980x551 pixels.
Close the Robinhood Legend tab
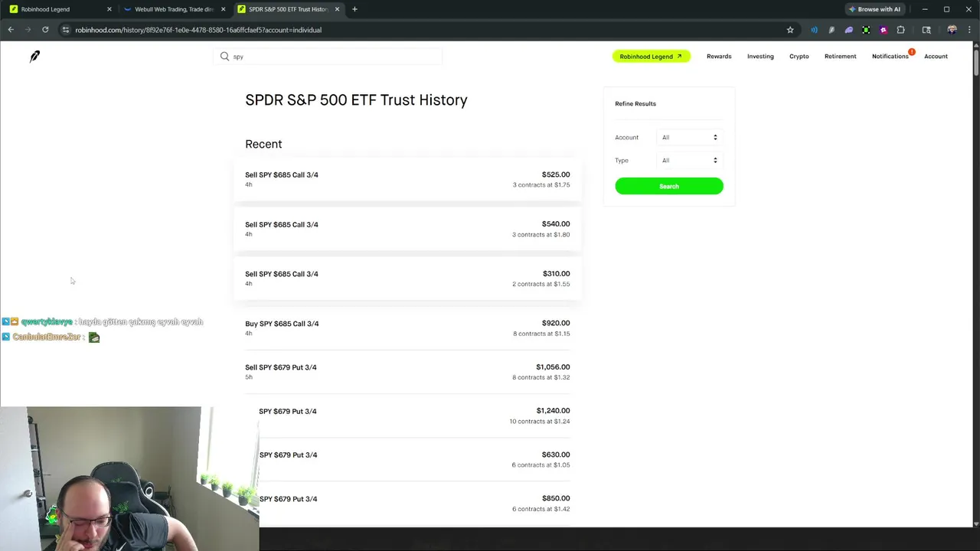click(109, 9)
